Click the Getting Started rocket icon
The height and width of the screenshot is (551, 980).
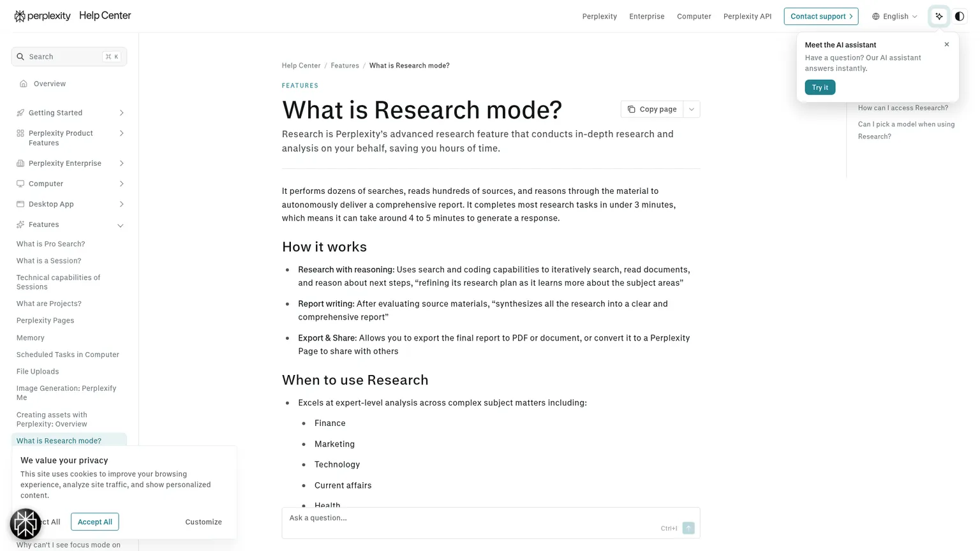pyautogui.click(x=20, y=113)
